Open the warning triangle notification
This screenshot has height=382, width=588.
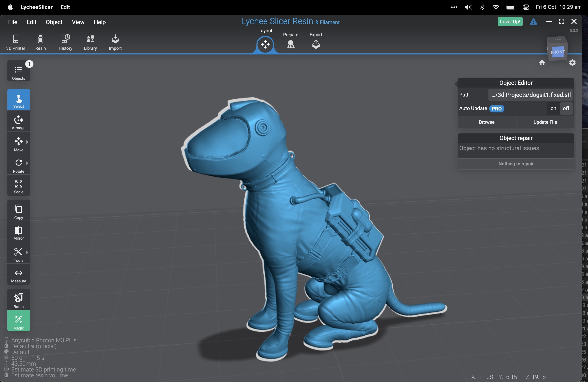point(534,22)
